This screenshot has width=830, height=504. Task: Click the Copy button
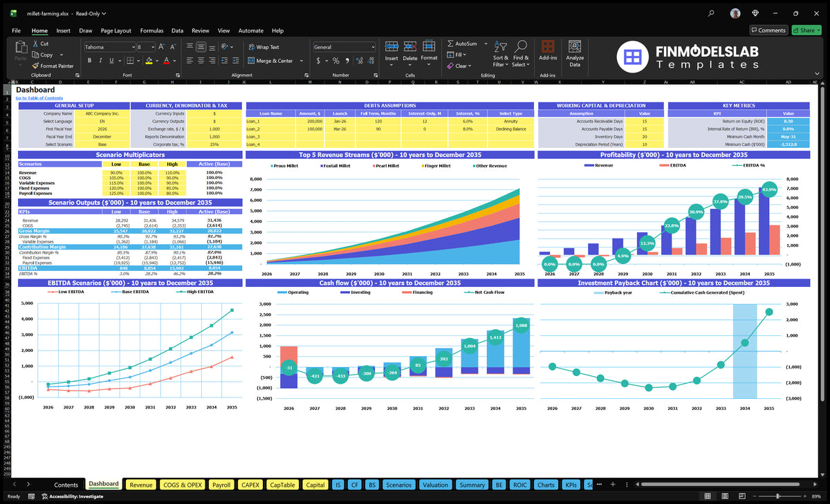point(42,55)
